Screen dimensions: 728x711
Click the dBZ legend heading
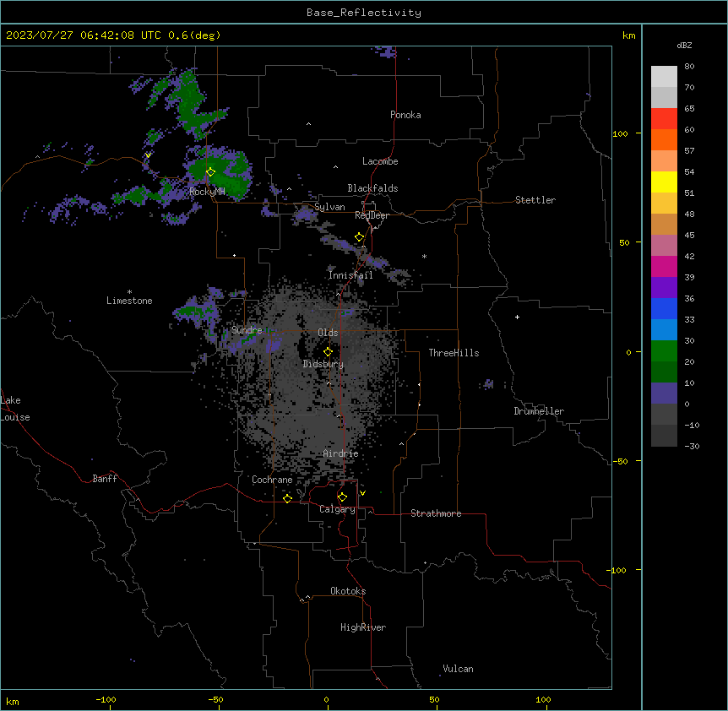click(x=684, y=45)
